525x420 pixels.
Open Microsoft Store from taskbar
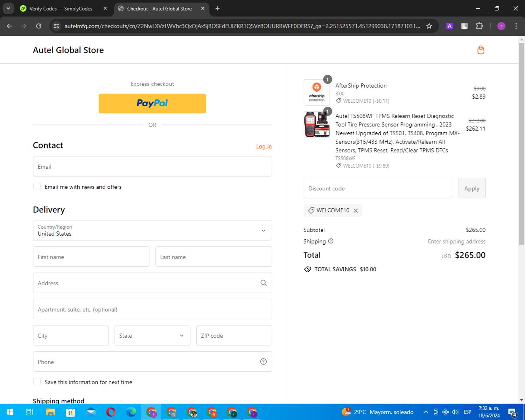(70, 412)
